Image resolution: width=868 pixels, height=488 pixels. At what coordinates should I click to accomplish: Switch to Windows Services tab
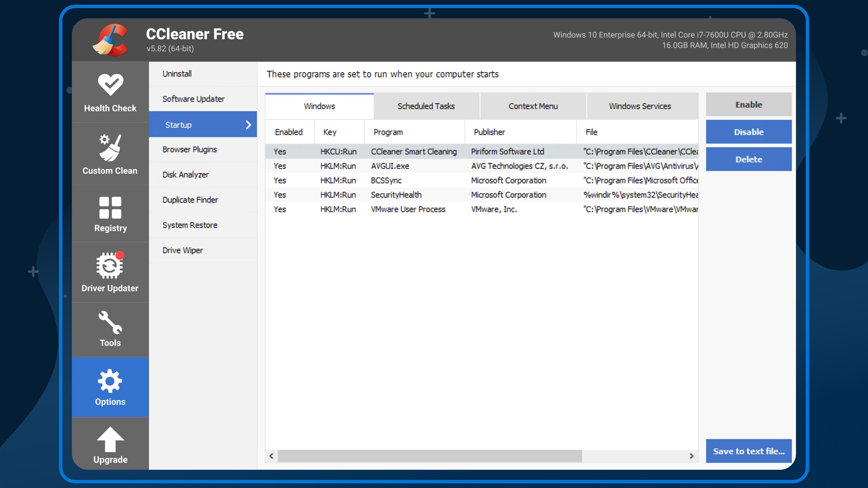tap(639, 106)
